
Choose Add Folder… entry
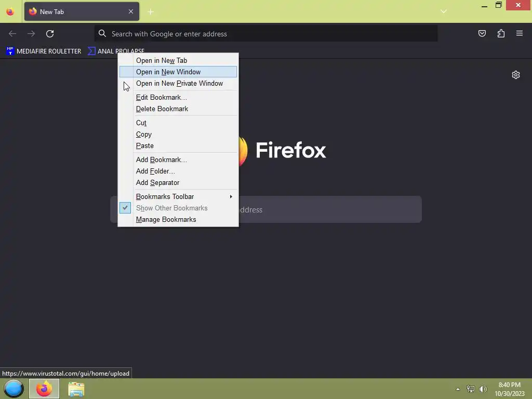(x=178, y=171)
